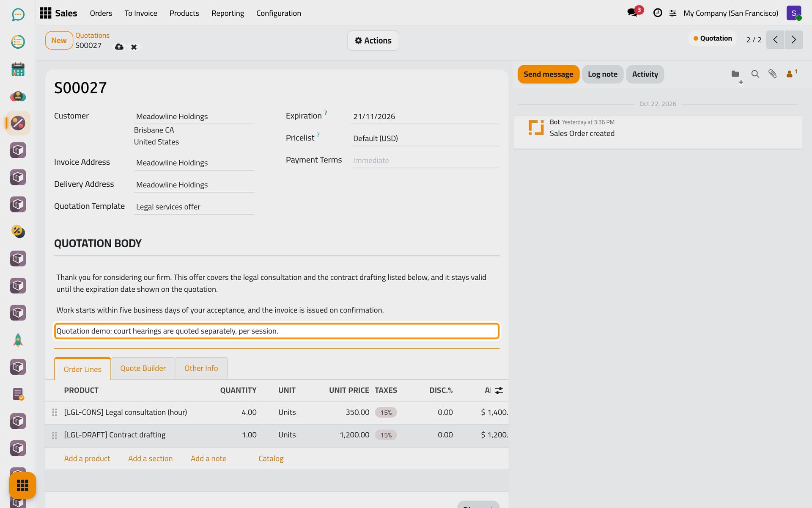Screen dimensions: 812x508
Task: Open column options in order lines table
Action: pyautogui.click(x=499, y=390)
